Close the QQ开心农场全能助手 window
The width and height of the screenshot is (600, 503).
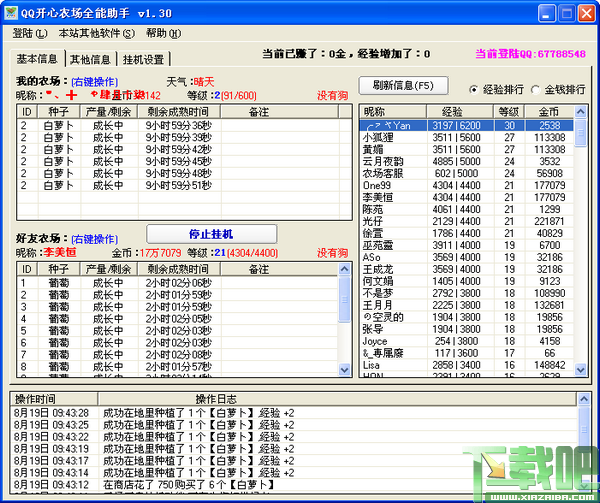coord(587,13)
